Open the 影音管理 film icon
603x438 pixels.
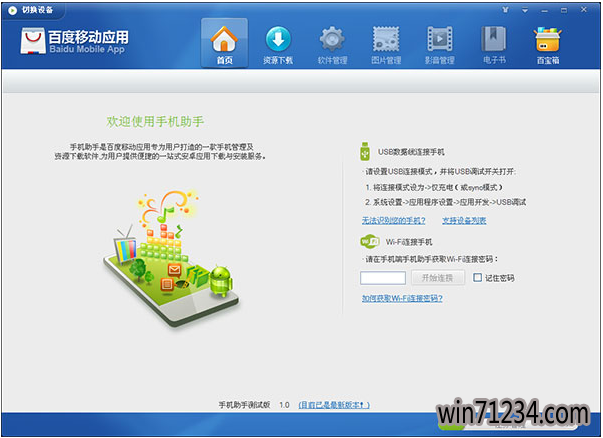coord(440,43)
